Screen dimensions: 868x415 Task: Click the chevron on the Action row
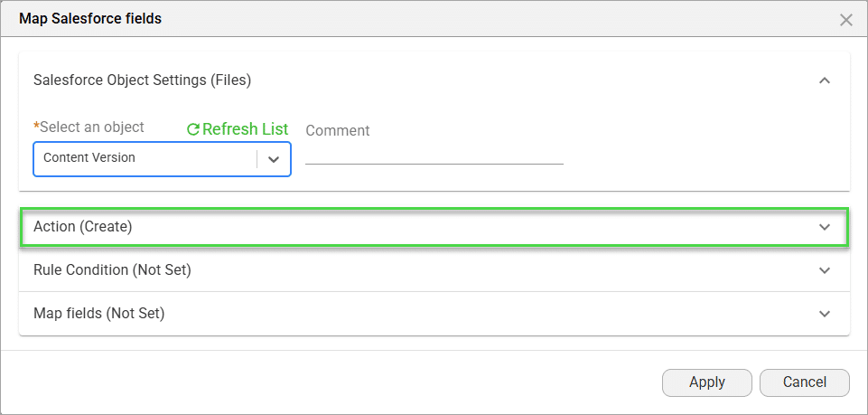click(x=824, y=227)
